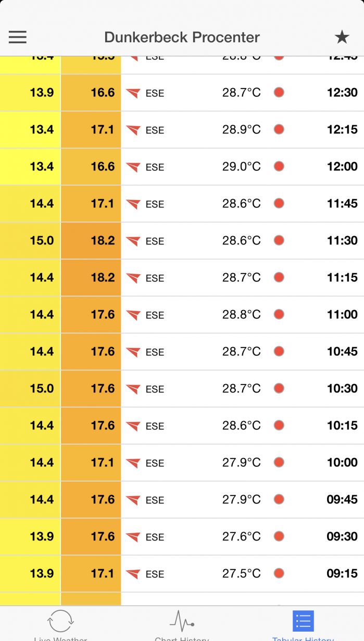Tap the 15.0 wind speed cell at 10:30
This screenshot has width=364, height=641.
coord(42,389)
